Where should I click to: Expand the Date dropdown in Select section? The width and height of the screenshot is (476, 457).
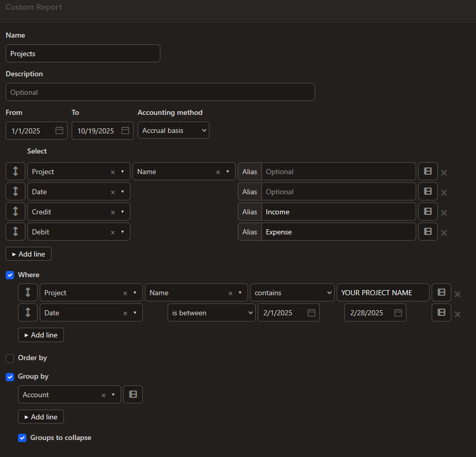pos(122,192)
